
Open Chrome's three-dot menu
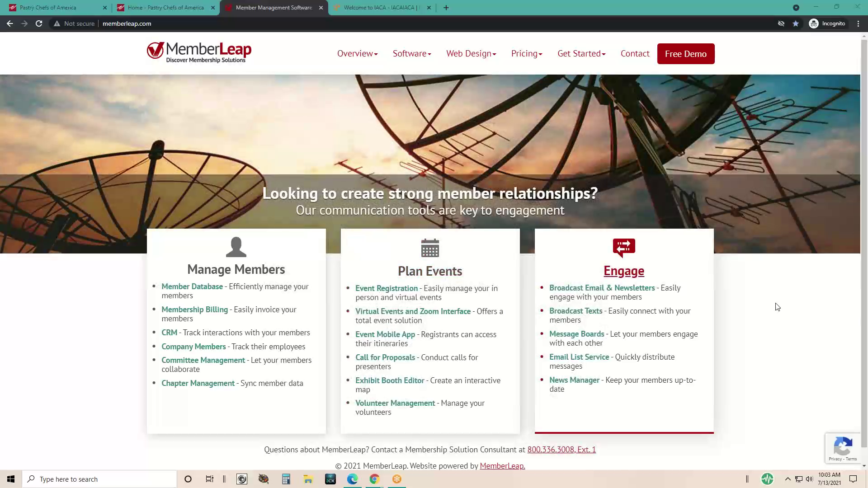coord(858,23)
